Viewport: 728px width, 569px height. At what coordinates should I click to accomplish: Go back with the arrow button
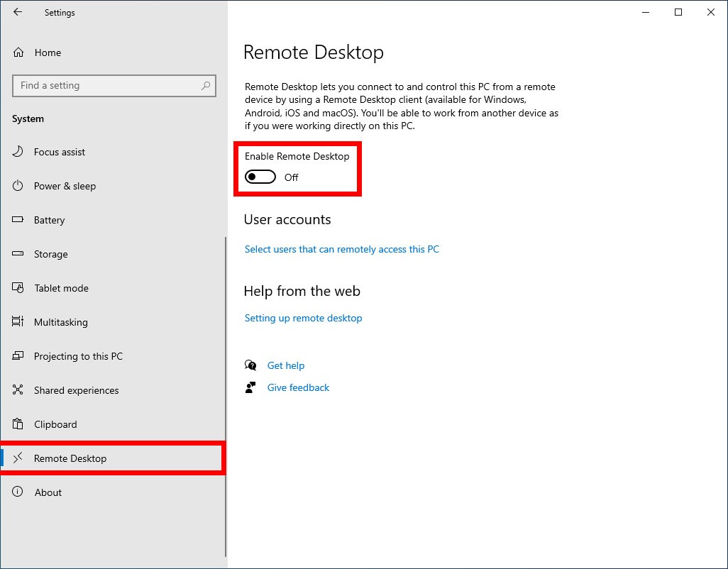tap(17, 12)
